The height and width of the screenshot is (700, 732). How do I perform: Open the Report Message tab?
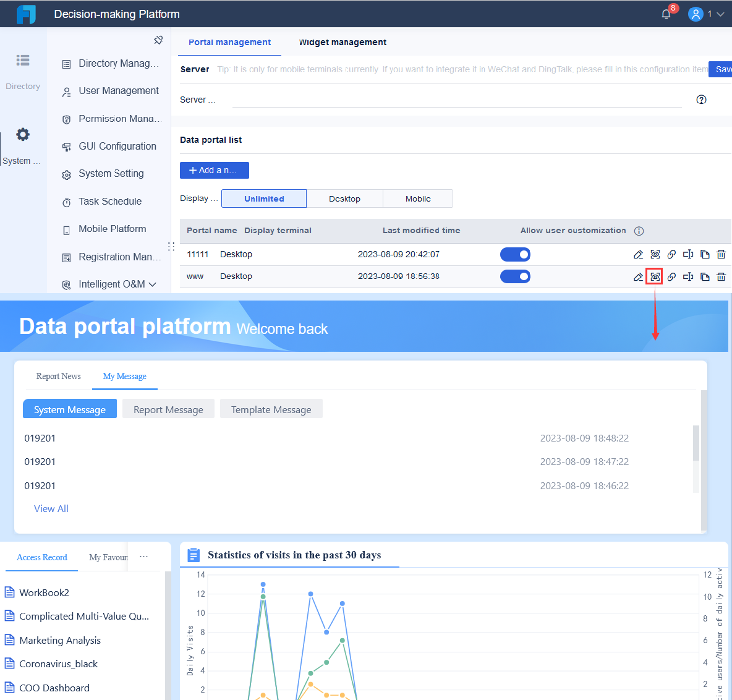click(168, 409)
